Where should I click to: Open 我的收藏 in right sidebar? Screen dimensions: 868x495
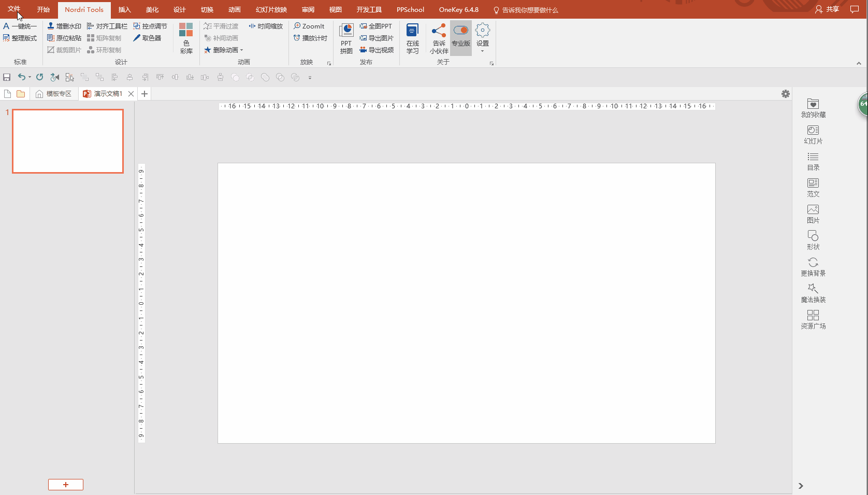pos(813,108)
